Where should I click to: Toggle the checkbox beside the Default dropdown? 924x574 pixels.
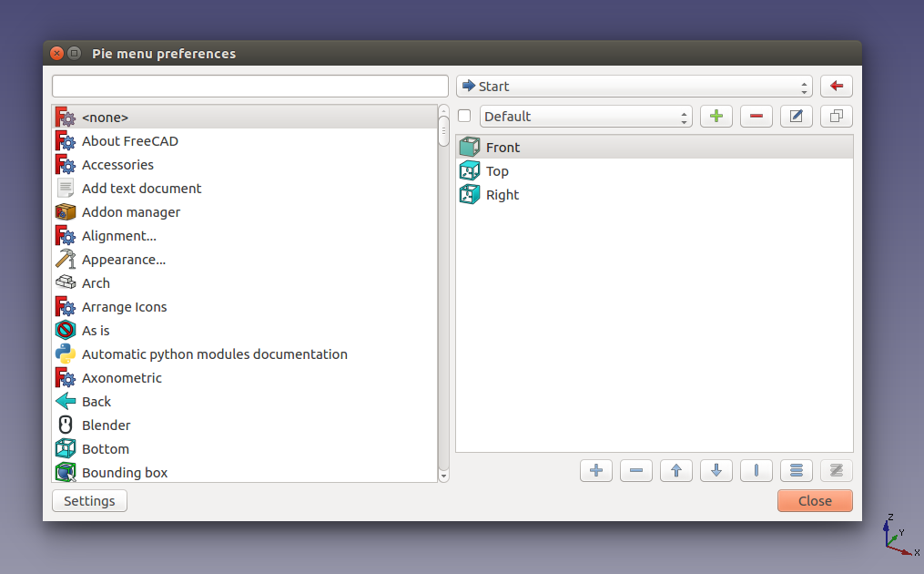[463, 116]
